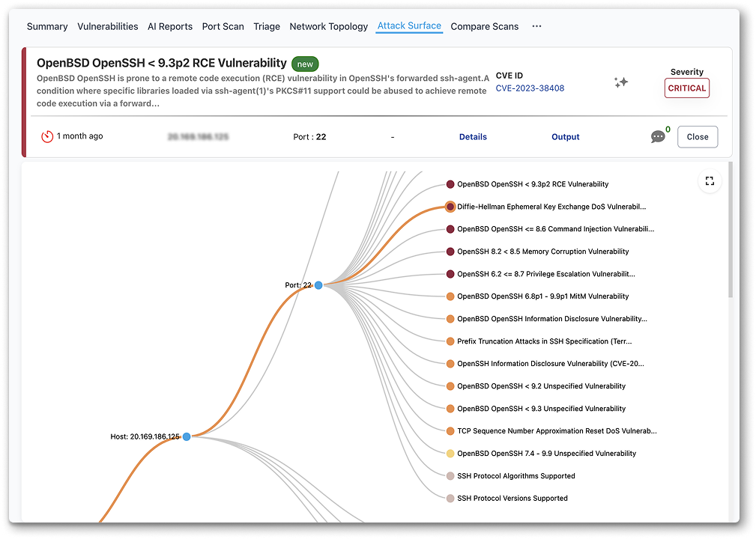Click the '1 month ago' timestamp text
The width and height of the screenshot is (756, 539).
click(79, 136)
